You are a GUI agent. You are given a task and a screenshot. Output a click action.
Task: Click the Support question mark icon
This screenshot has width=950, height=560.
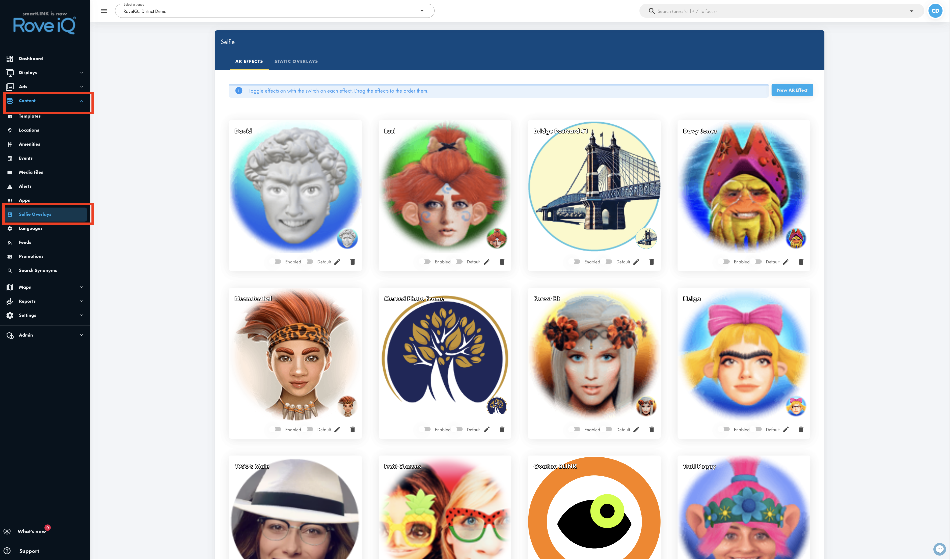(7, 551)
